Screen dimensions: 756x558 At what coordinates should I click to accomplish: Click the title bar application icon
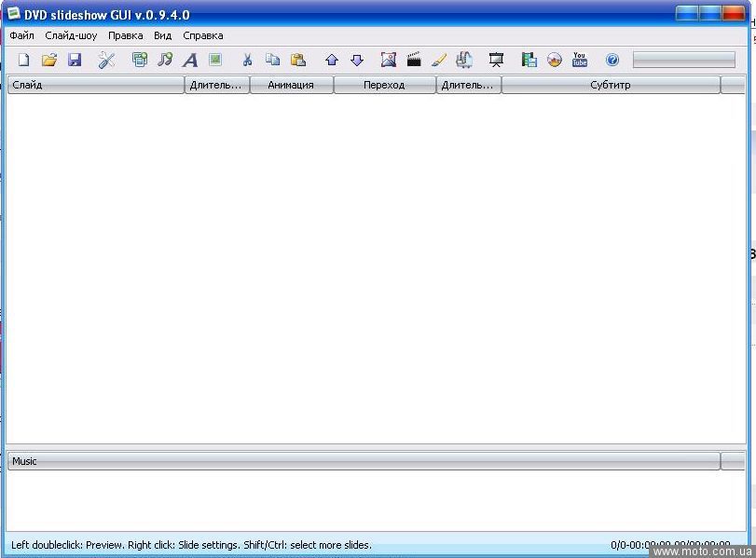click(13, 14)
